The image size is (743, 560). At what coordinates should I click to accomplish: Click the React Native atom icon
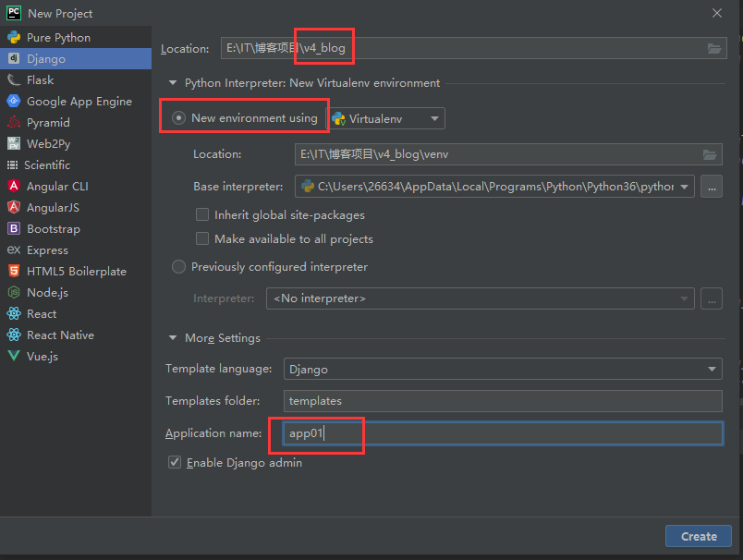click(x=14, y=335)
